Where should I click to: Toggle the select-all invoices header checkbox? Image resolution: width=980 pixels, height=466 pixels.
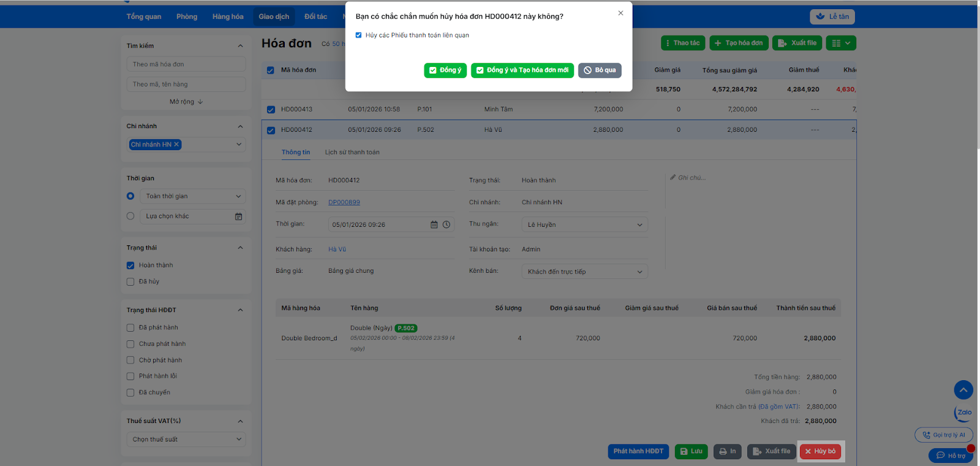point(271,71)
